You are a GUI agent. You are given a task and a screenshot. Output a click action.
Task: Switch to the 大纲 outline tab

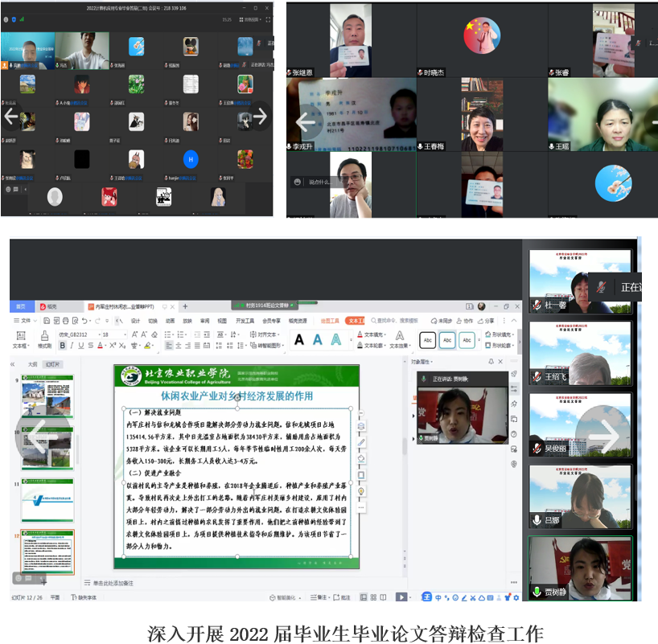[32, 364]
